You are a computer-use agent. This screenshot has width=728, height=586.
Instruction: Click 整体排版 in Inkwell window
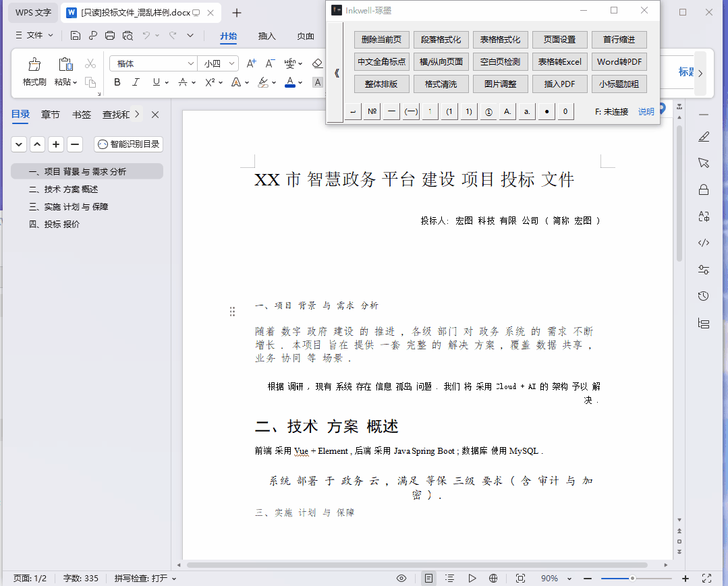coord(381,84)
